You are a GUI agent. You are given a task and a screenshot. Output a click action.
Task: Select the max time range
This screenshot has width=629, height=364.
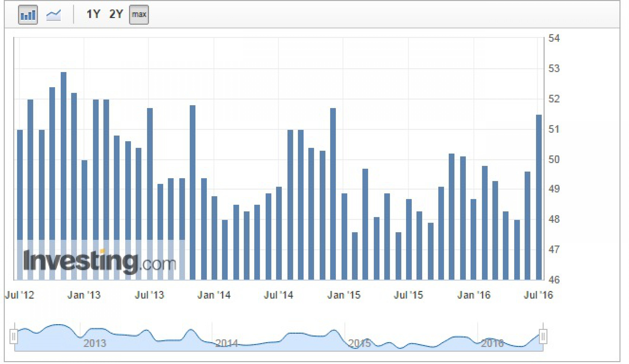pyautogui.click(x=139, y=15)
